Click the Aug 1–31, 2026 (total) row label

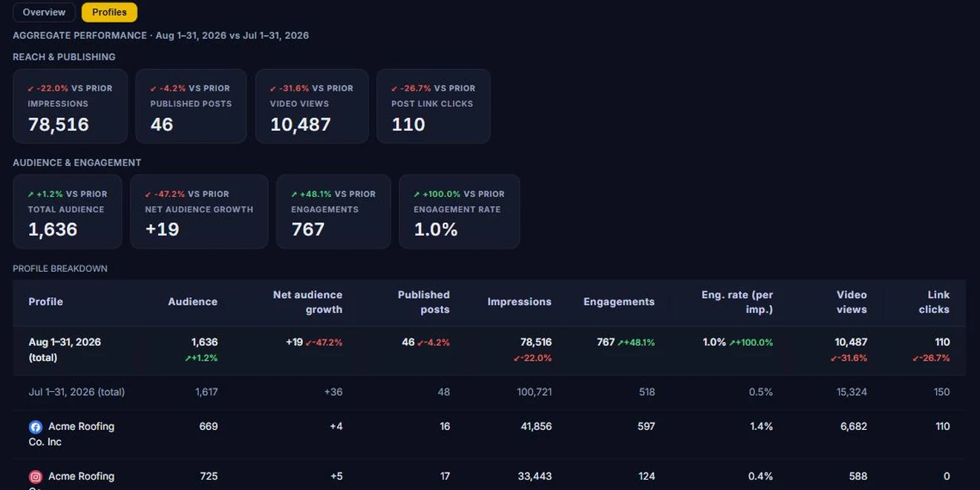(65, 350)
